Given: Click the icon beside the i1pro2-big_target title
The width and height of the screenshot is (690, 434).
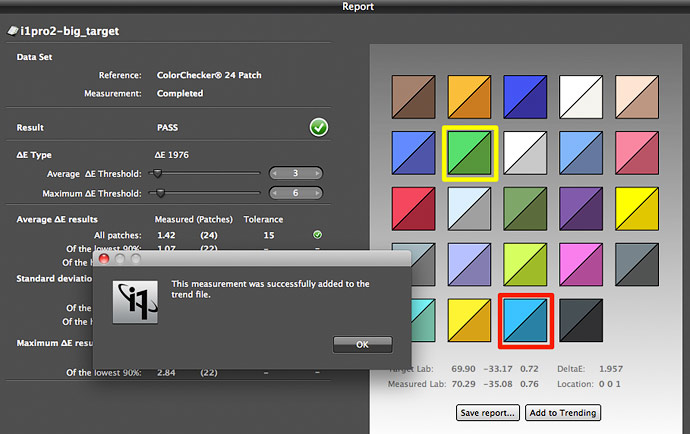Looking at the screenshot, I should coord(11,31).
